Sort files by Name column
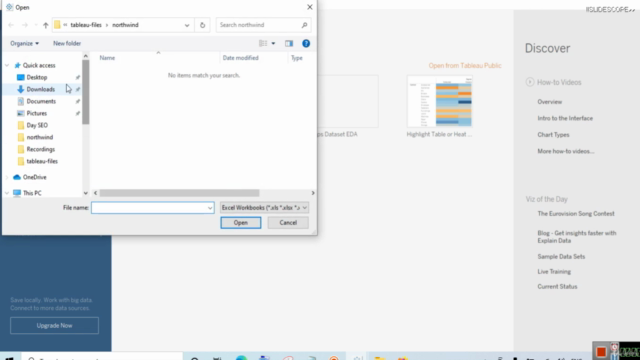 107,58
